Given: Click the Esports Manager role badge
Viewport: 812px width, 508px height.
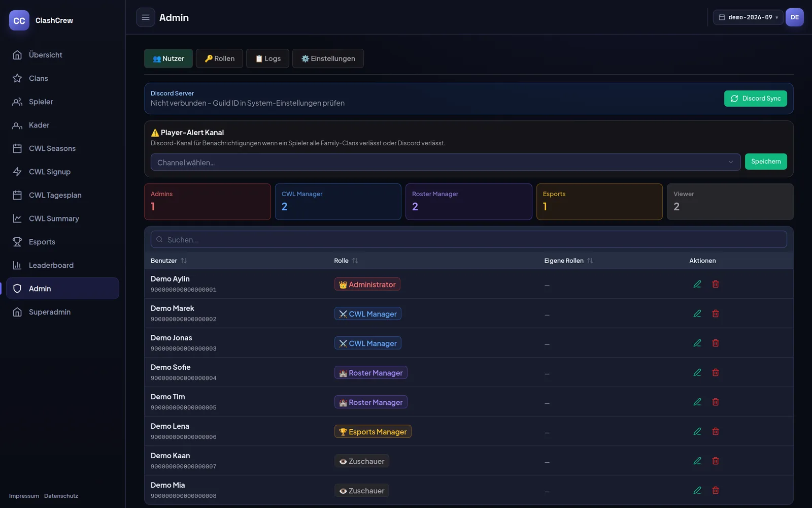Looking at the screenshot, I should point(373,431).
